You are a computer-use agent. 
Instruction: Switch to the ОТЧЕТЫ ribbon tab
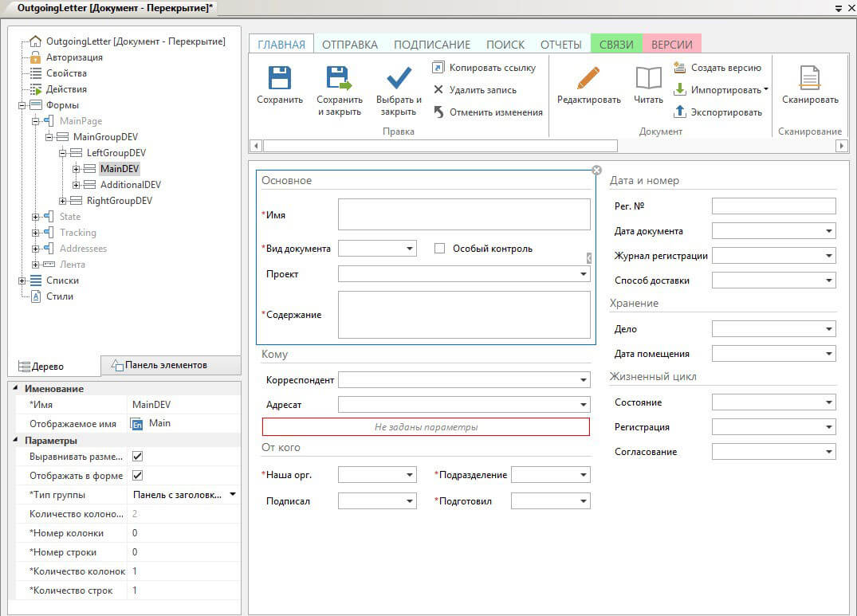point(560,45)
